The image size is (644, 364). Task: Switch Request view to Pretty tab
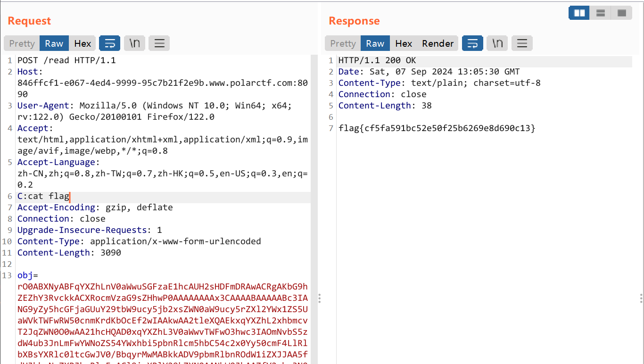point(22,43)
